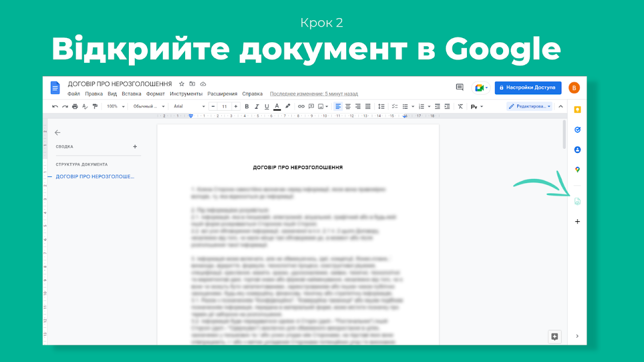Open the Расширения menu

tap(222, 94)
